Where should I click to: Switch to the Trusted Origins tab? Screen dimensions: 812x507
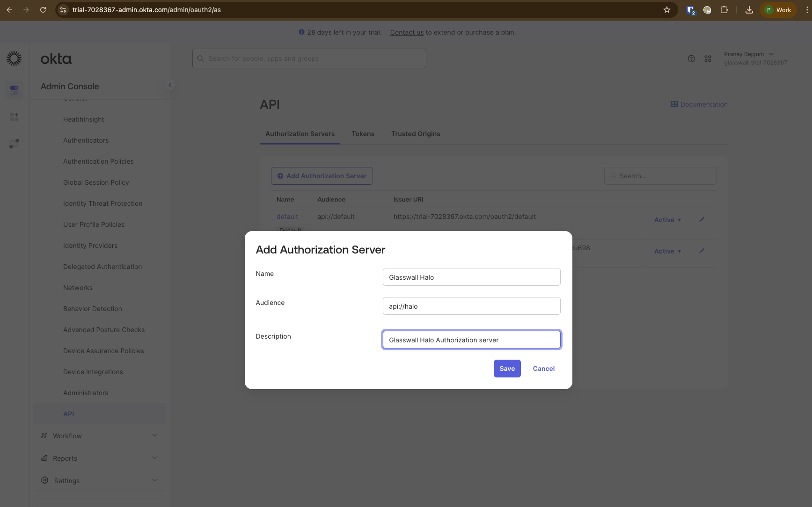tap(416, 134)
